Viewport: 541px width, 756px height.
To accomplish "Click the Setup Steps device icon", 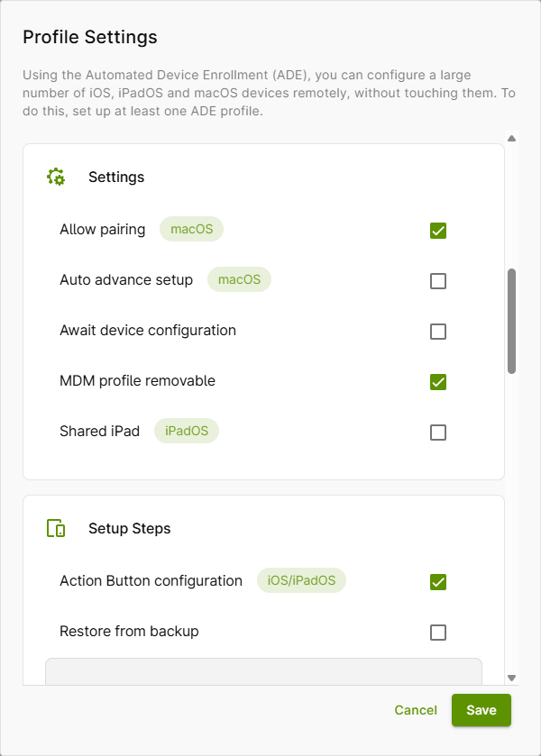I will [55, 528].
